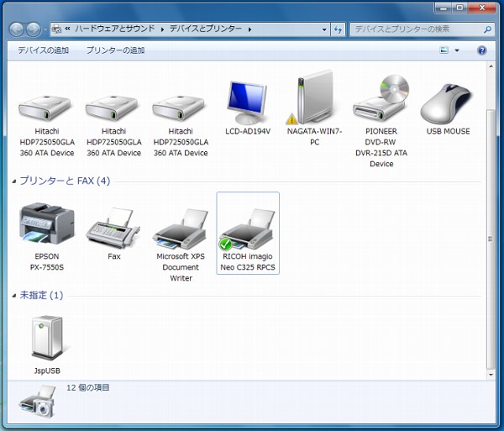The height and width of the screenshot is (431, 504).
Task: Click デバイスの追加 in the toolbar
Action: (x=43, y=50)
